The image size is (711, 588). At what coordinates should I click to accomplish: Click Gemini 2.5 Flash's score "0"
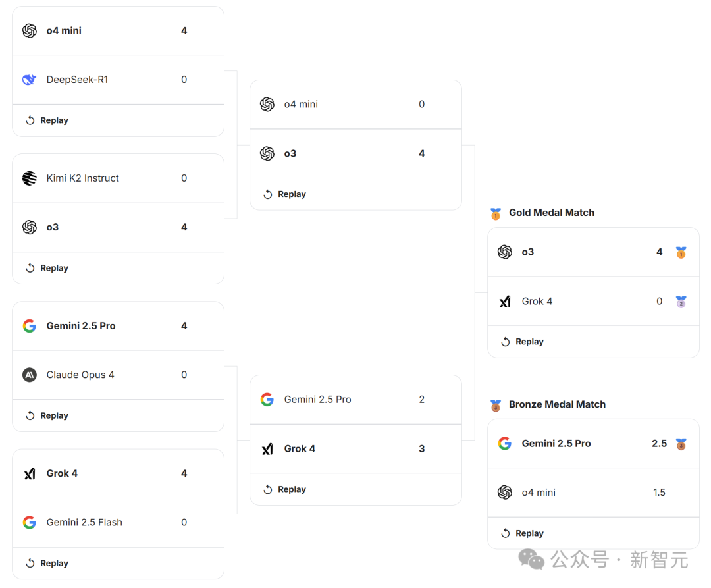click(184, 523)
